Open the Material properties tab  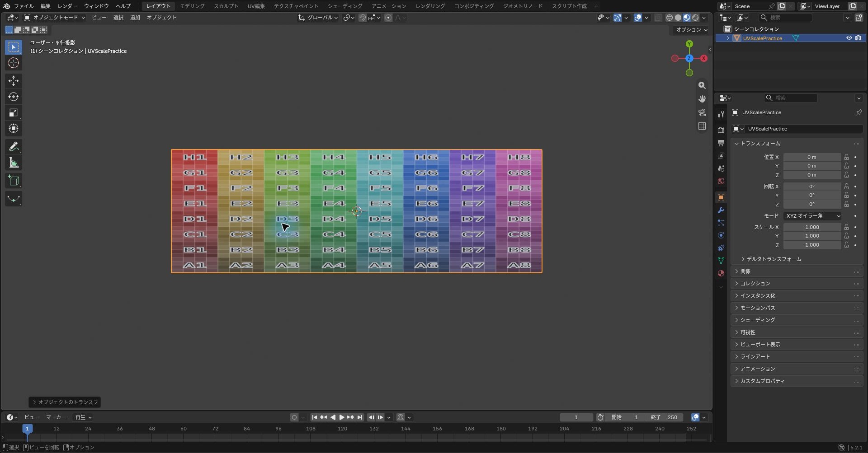pyautogui.click(x=721, y=273)
